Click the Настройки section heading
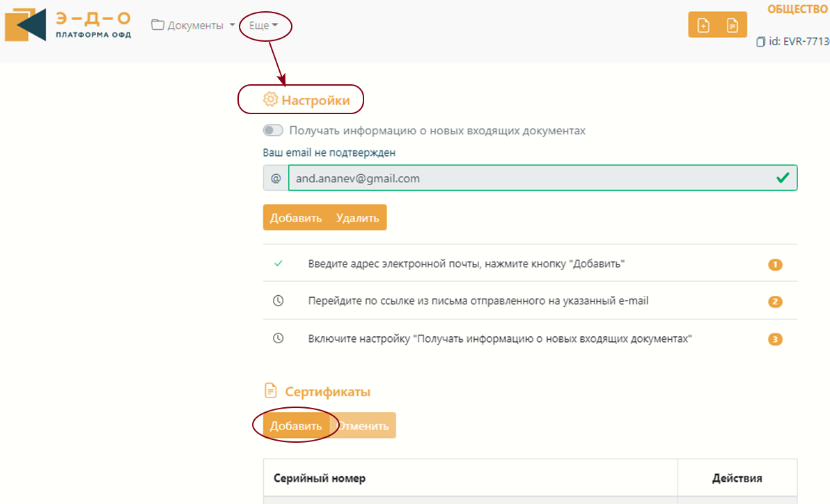Screen dimensions: 830x504 tap(315, 100)
